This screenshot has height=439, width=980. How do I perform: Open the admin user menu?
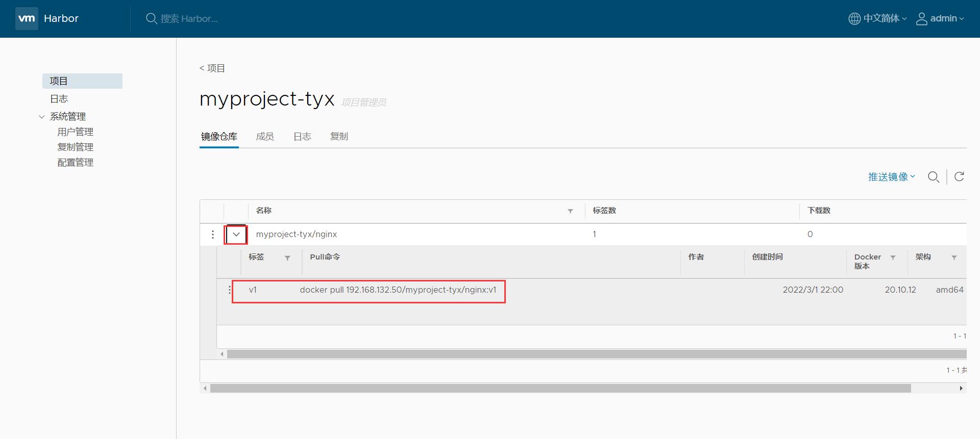[940, 18]
